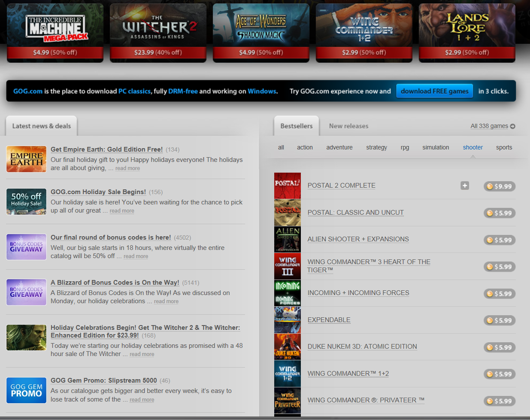Viewport: 530px width, 420px height.
Task: Select the Bestsellers tab
Action: 296,126
